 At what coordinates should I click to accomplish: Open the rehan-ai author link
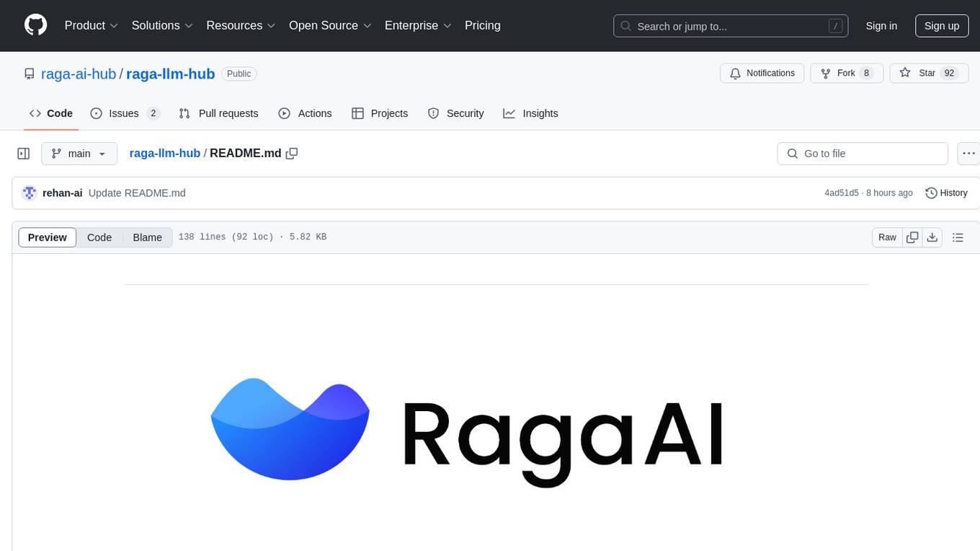[62, 193]
